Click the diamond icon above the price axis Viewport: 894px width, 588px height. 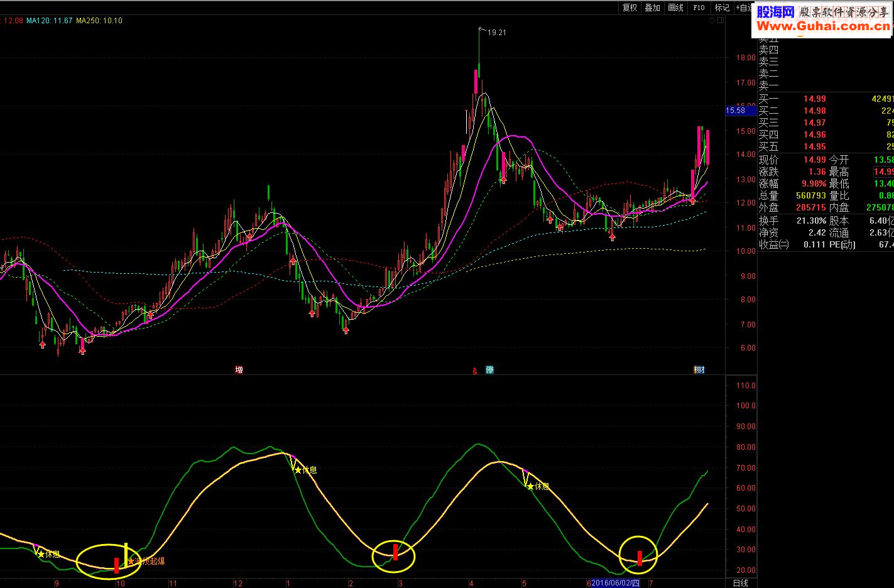[712, 20]
